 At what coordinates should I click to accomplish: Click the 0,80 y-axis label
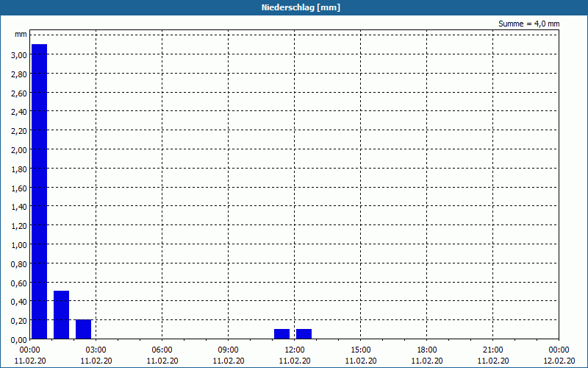(x=19, y=264)
